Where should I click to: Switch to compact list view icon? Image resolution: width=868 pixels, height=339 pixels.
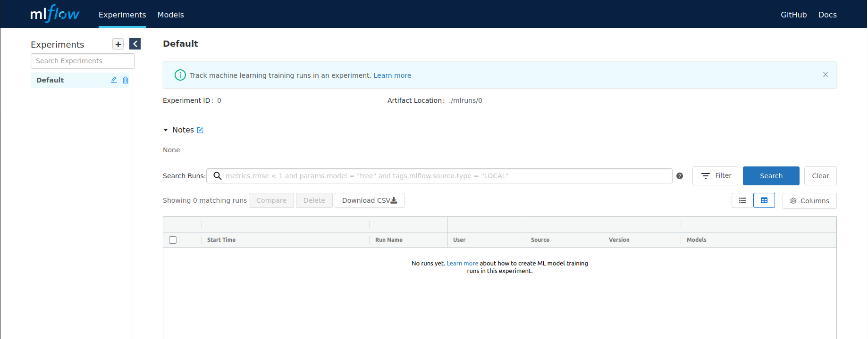pyautogui.click(x=742, y=200)
